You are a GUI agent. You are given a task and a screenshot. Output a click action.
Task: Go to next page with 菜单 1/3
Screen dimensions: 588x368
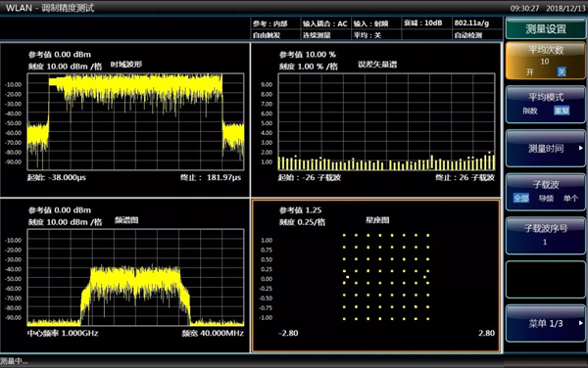click(x=546, y=323)
